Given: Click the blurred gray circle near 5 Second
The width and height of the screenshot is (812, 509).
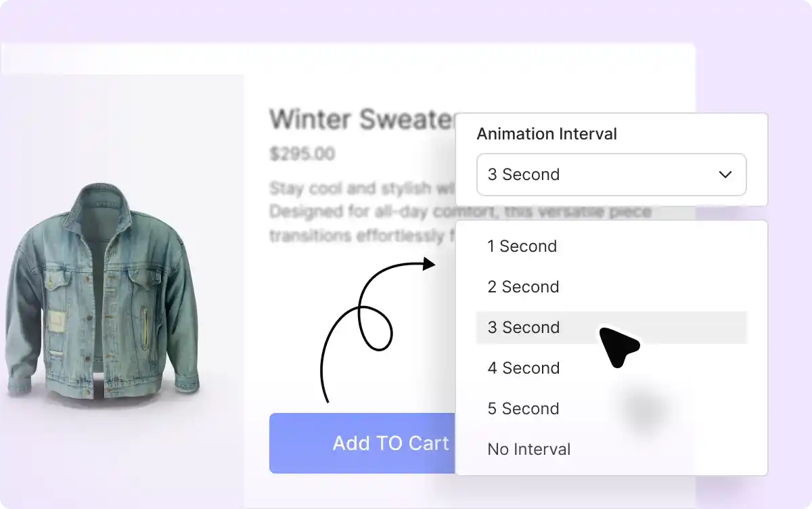Looking at the screenshot, I should pyautogui.click(x=644, y=409).
